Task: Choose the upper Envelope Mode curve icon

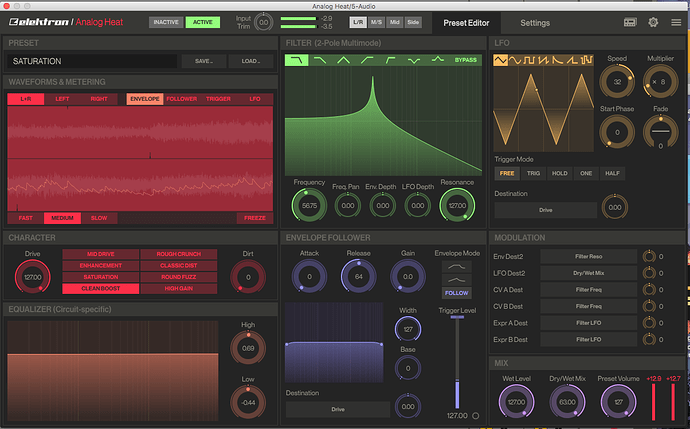Action: coord(456,269)
